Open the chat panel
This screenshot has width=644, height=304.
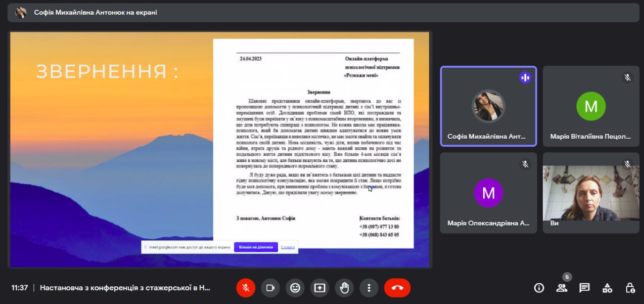coord(584,288)
